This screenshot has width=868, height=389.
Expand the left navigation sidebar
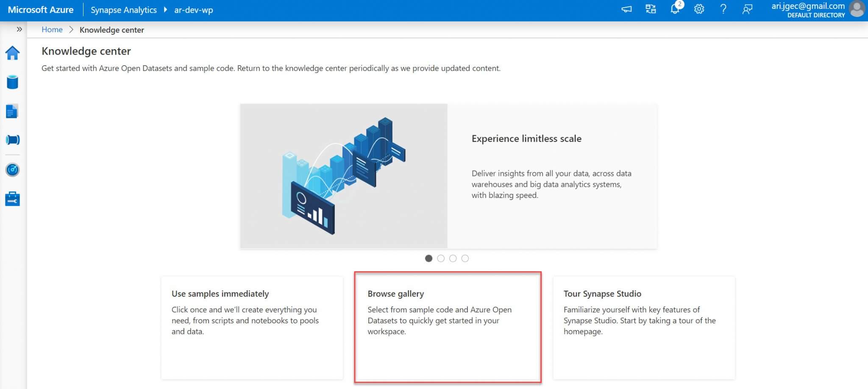tap(19, 29)
